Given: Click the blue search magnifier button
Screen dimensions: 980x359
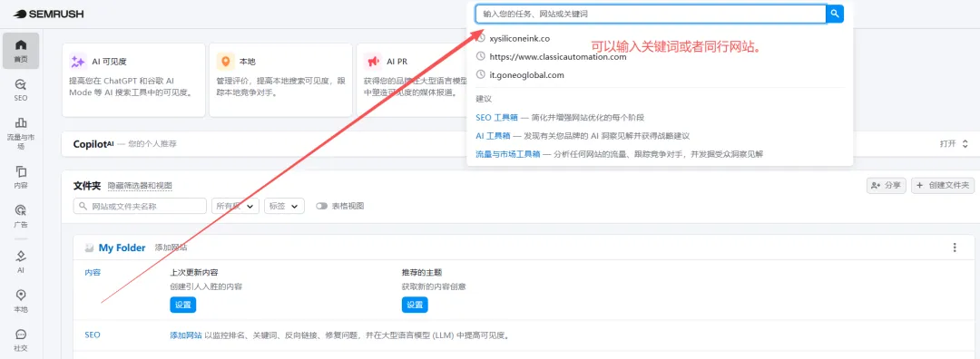Looking at the screenshot, I should point(835,14).
